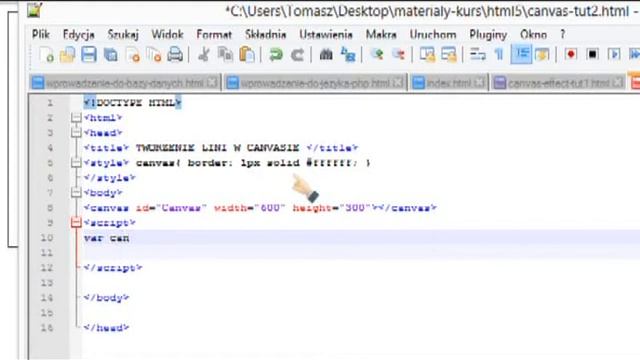Switch to the index.html tab

click(449, 83)
